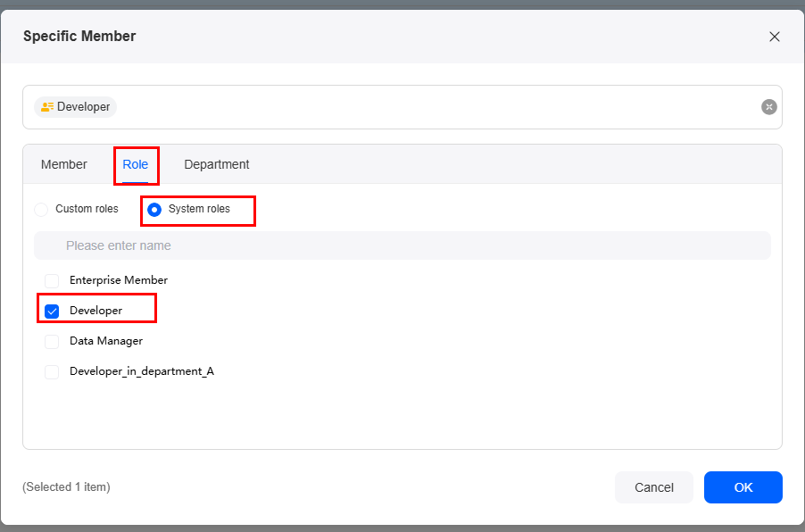This screenshot has width=805, height=532.
Task: Switch to the Member tab
Action: pos(64,164)
